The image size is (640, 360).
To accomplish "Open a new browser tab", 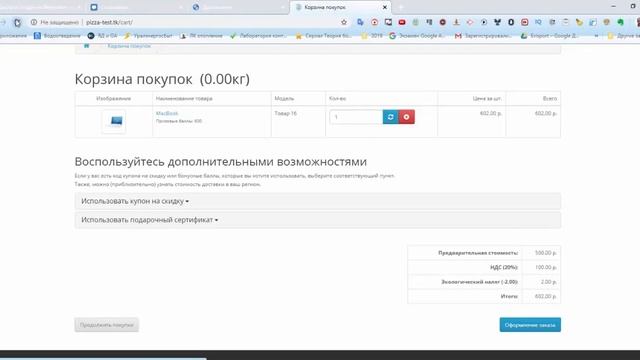I will click(x=401, y=7).
